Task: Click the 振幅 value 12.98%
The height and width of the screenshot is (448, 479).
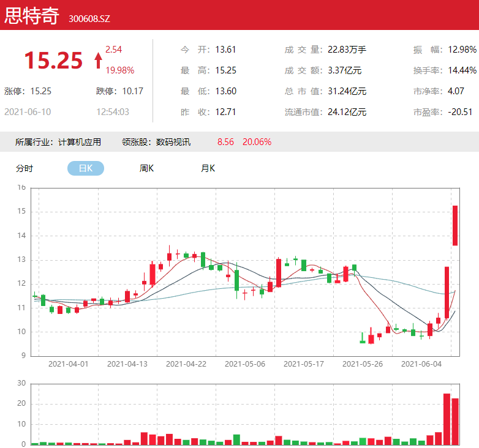Action: 462,50
